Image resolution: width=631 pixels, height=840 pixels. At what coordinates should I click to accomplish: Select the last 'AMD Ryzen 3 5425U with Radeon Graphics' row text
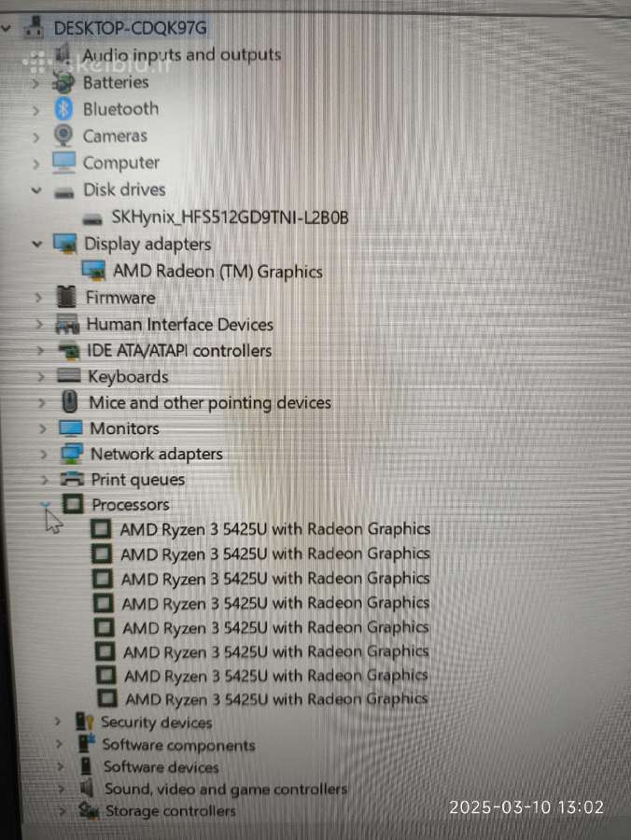click(x=276, y=699)
